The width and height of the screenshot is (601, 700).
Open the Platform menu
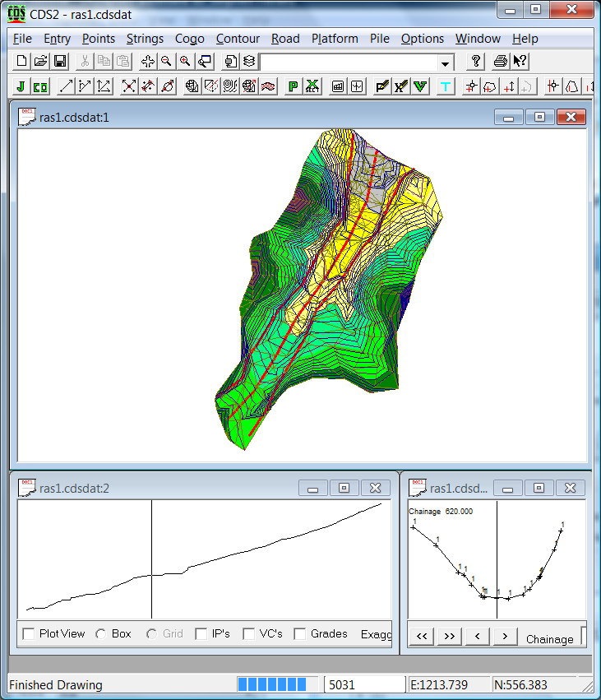tap(335, 39)
